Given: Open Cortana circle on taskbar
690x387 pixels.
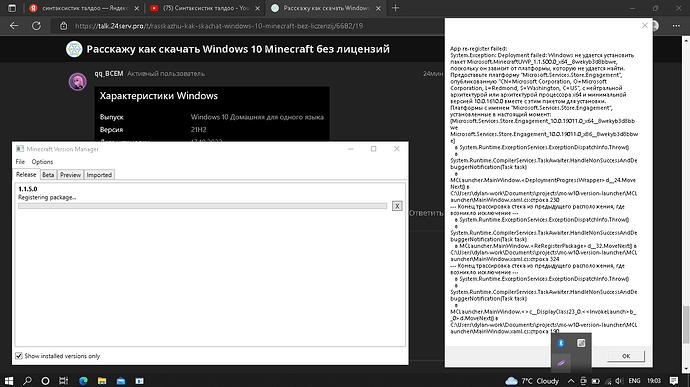Looking at the screenshot, I should click(x=45, y=381).
